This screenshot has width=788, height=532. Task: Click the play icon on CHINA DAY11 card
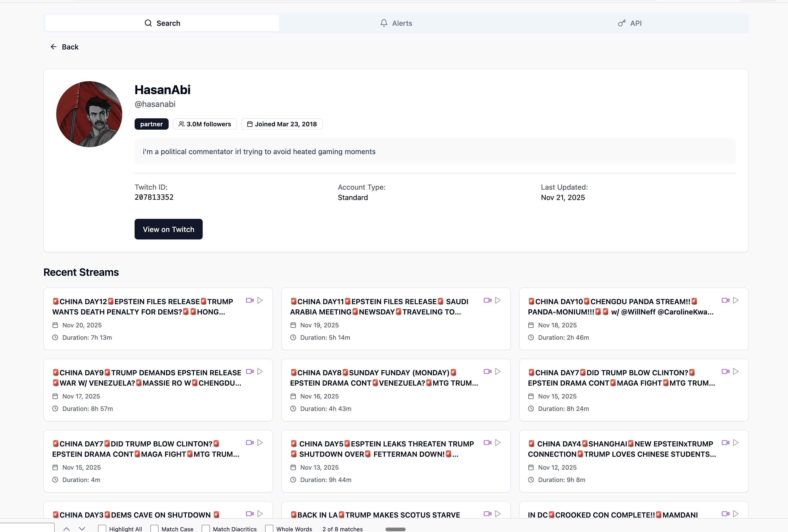point(498,300)
